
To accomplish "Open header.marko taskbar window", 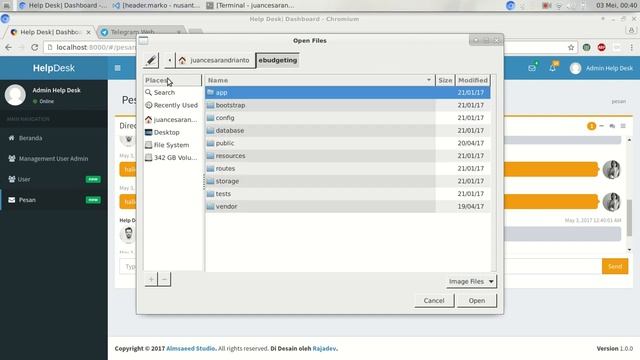I will [157, 5].
